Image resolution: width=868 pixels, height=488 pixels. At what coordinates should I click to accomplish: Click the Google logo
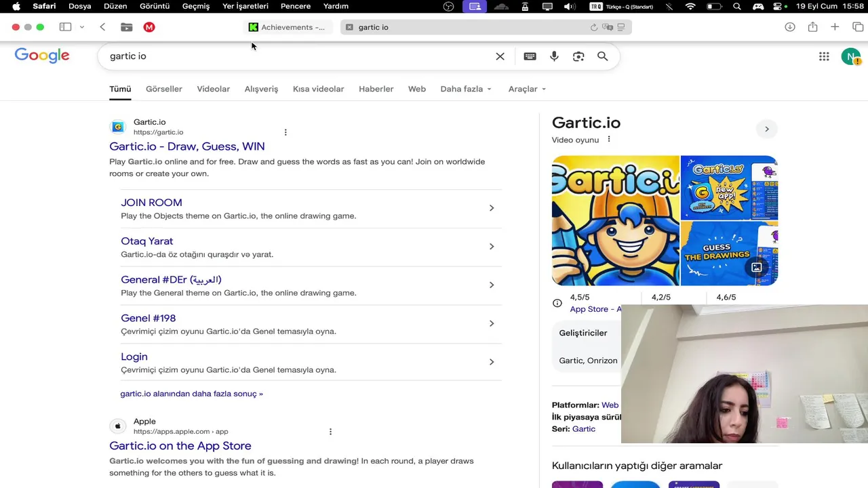coord(42,56)
